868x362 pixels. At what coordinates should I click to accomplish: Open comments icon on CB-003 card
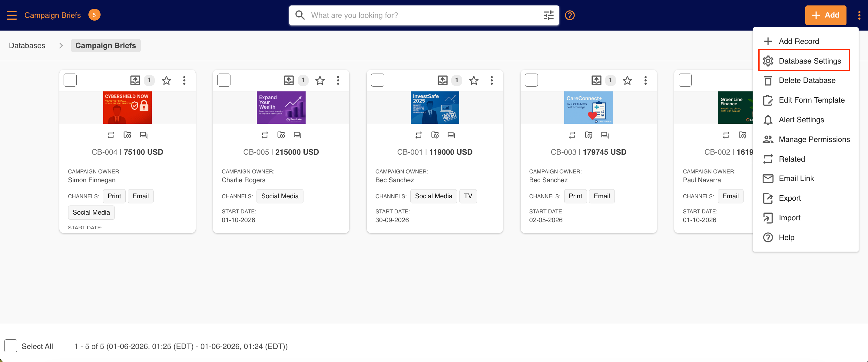(x=605, y=135)
